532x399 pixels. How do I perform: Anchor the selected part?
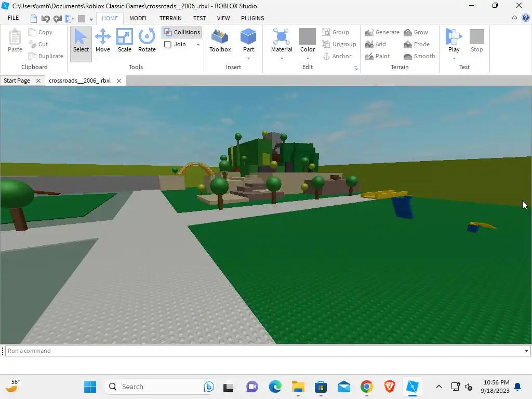click(x=337, y=56)
